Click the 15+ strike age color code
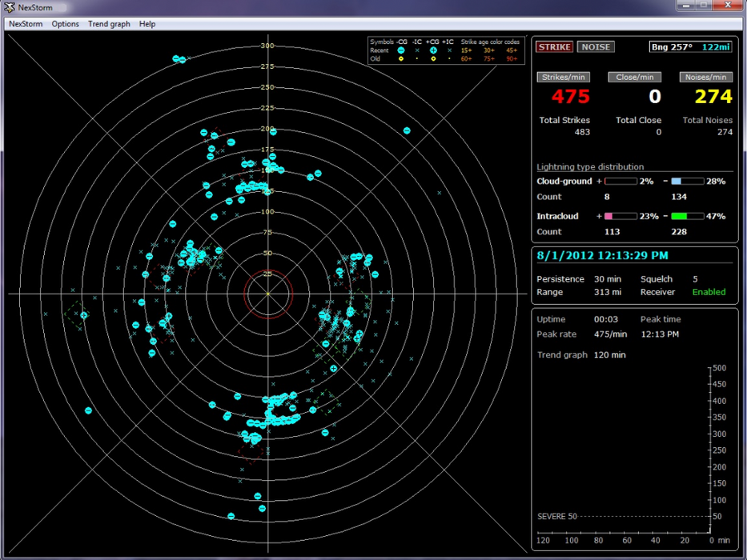The width and height of the screenshot is (747, 560). coord(466,50)
